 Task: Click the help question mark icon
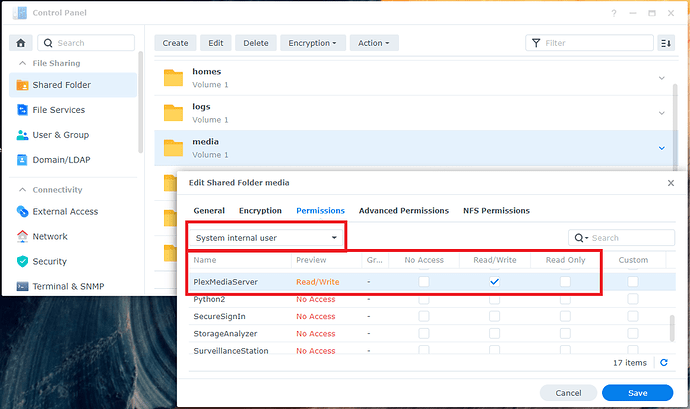click(614, 13)
